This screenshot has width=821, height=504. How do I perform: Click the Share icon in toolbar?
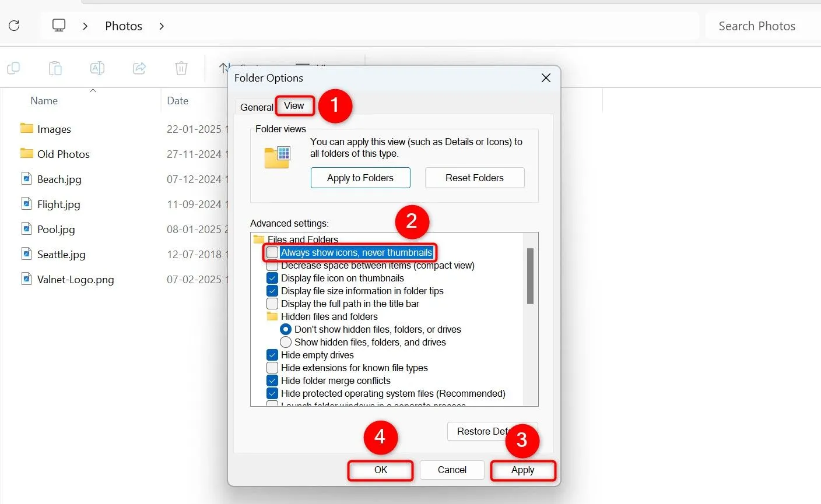click(139, 68)
